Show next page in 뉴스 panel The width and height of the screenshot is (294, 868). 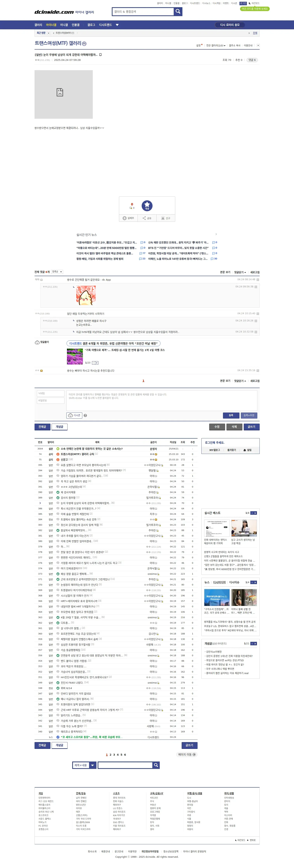tap(255, 582)
